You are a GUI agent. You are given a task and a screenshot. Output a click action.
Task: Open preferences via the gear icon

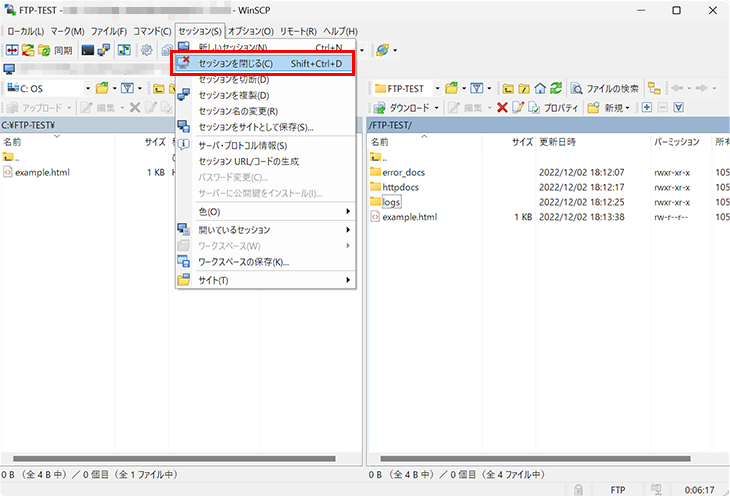coord(146,50)
